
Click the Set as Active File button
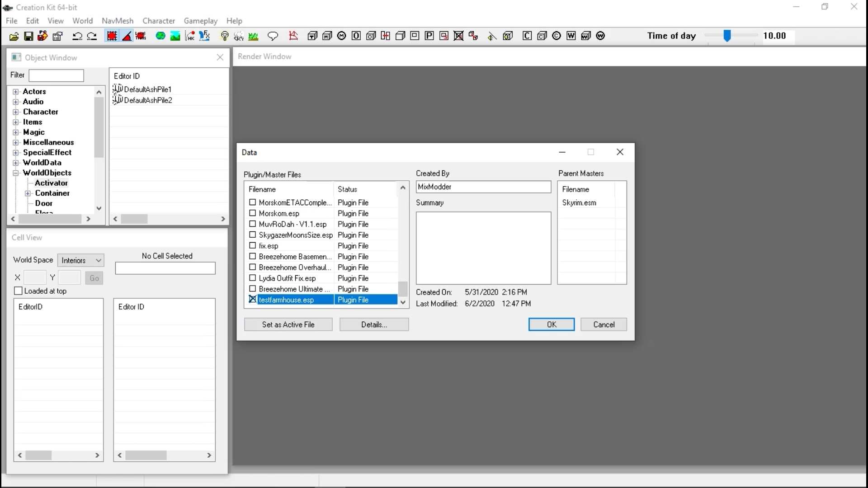point(288,324)
